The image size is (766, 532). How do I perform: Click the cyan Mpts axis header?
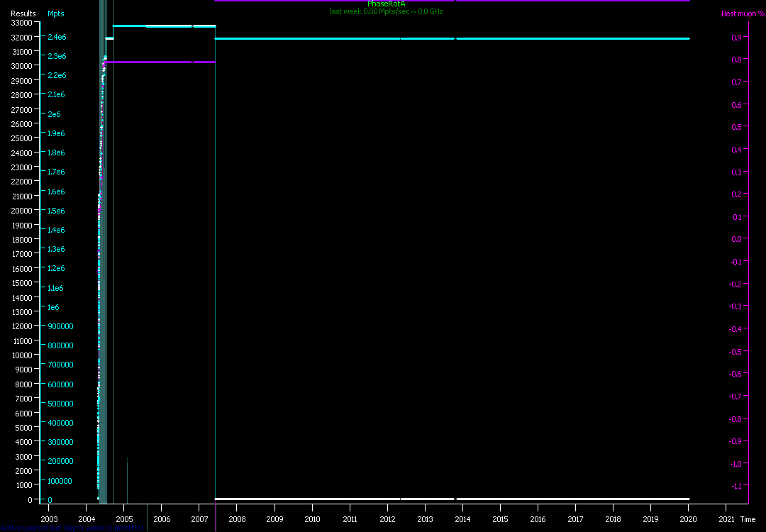point(55,13)
